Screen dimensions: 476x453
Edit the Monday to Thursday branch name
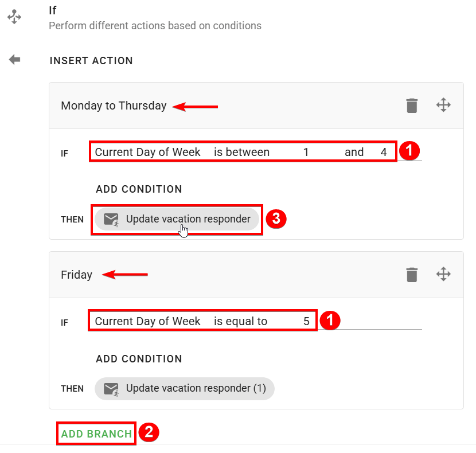(x=114, y=106)
